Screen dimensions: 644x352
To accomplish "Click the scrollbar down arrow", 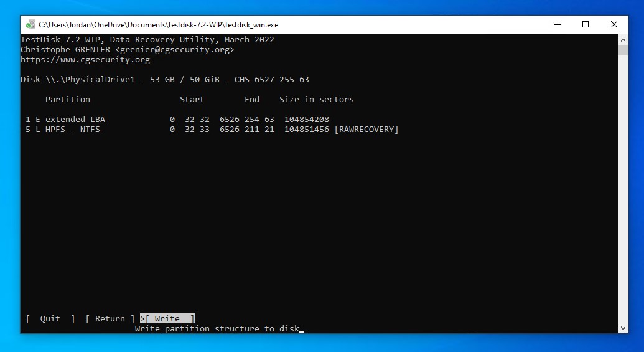I will pyautogui.click(x=623, y=328).
